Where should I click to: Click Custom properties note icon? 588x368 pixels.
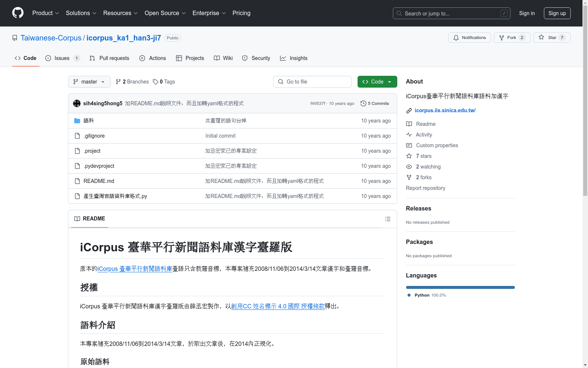tap(409, 145)
